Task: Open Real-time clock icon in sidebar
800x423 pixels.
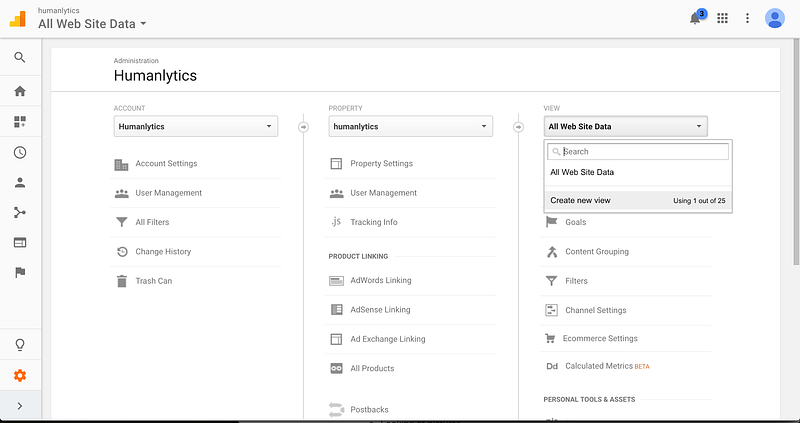Action: [20, 152]
